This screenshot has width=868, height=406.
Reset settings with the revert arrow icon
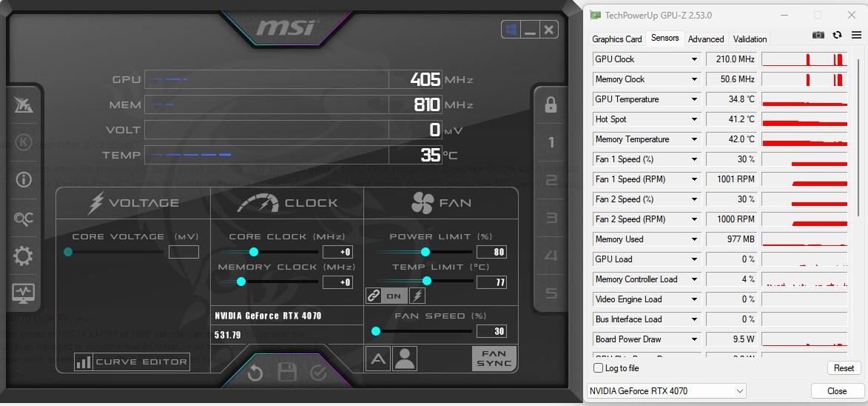(255, 373)
